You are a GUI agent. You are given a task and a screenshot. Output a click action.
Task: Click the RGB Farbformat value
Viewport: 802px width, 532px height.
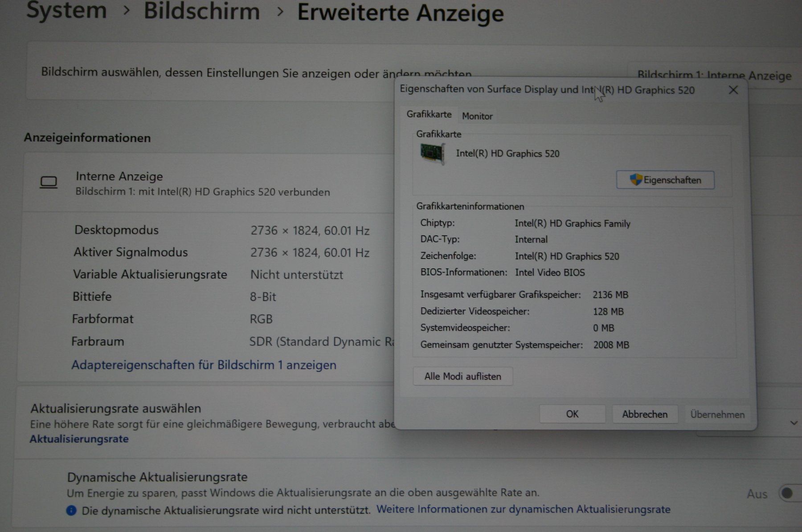[261, 319]
